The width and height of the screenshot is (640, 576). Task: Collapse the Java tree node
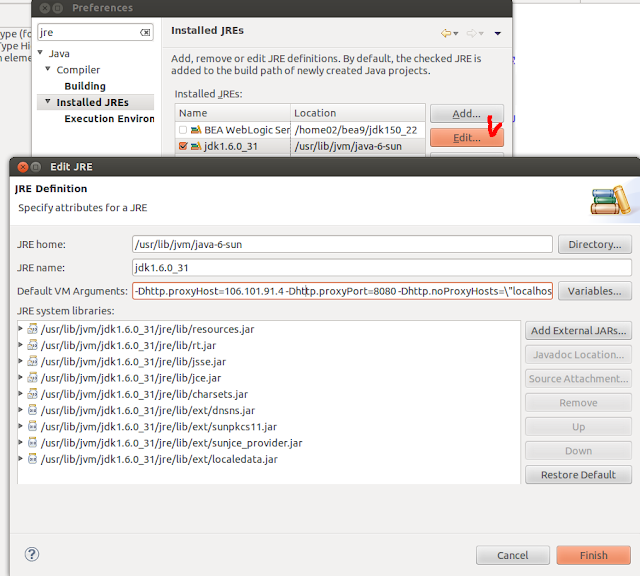(40, 52)
